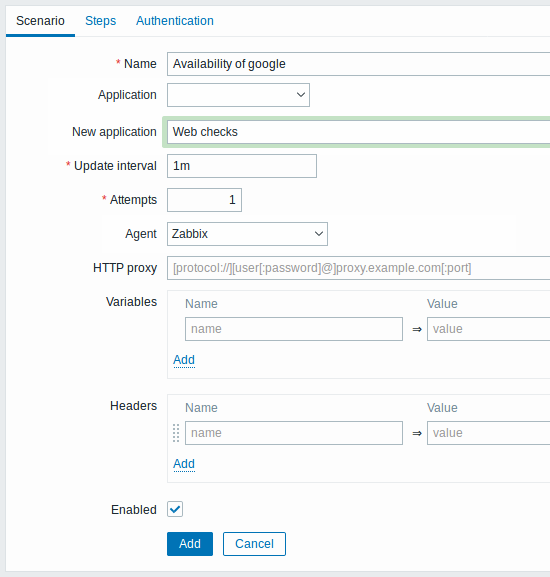Switch to the Steps tab
This screenshot has width=550, height=577.
[x=100, y=21]
